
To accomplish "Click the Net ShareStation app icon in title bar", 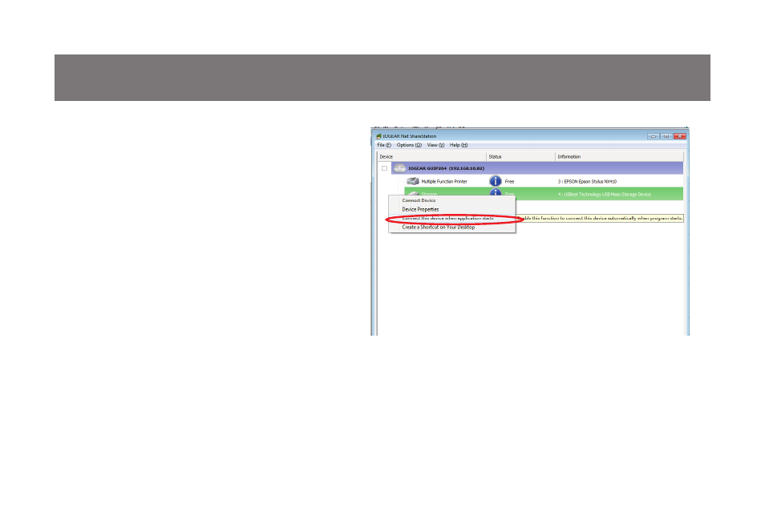I will 378,136.
